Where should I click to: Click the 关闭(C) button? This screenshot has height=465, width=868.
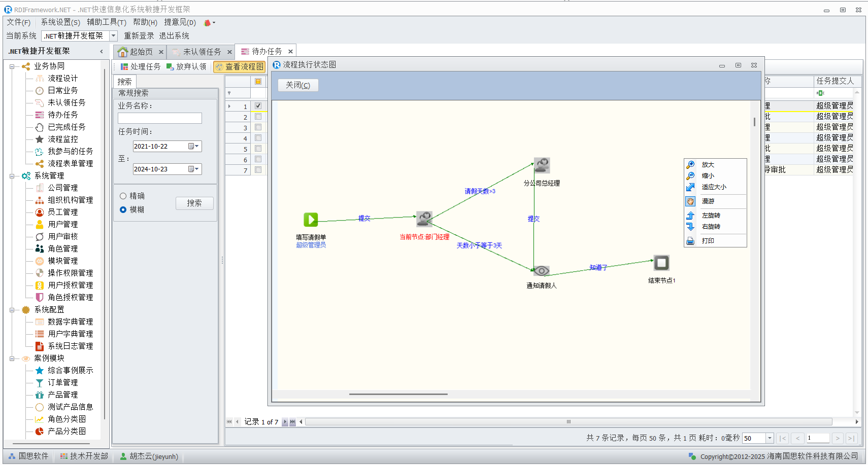[x=298, y=85]
